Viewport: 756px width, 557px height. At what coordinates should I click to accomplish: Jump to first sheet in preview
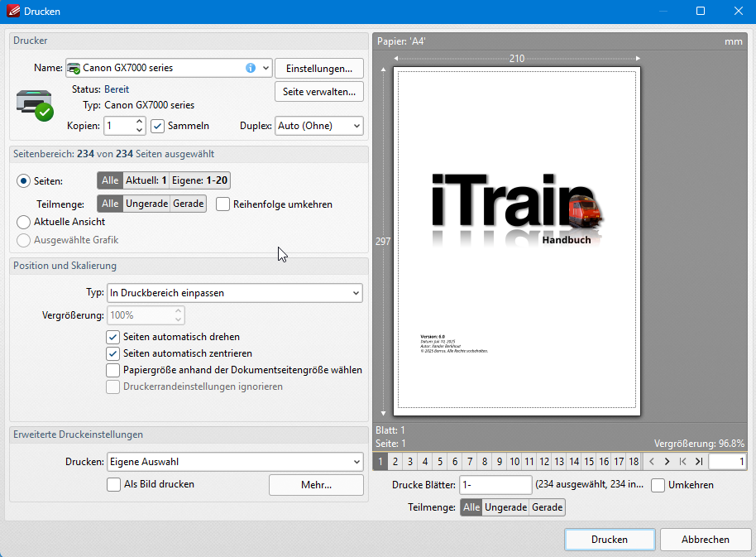click(x=682, y=462)
